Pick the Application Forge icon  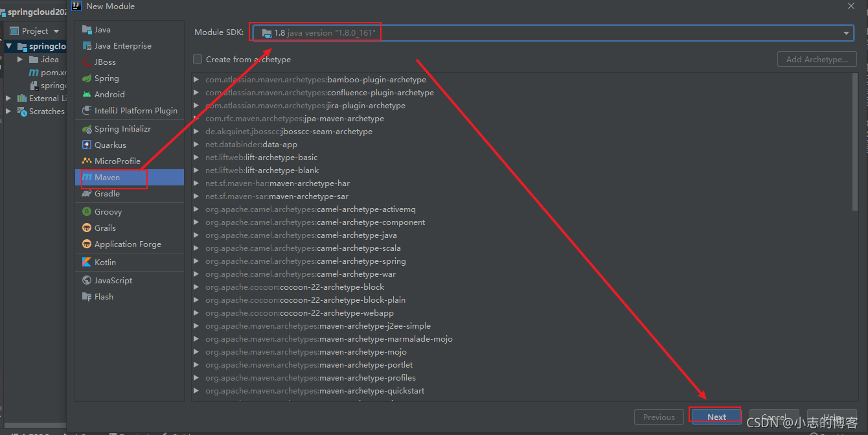pos(87,244)
